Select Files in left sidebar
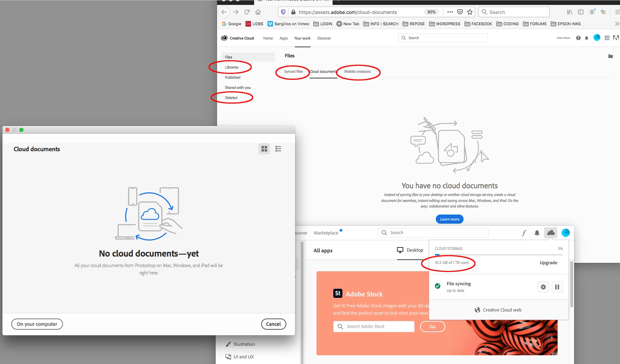The height and width of the screenshot is (364, 620). [248, 57]
